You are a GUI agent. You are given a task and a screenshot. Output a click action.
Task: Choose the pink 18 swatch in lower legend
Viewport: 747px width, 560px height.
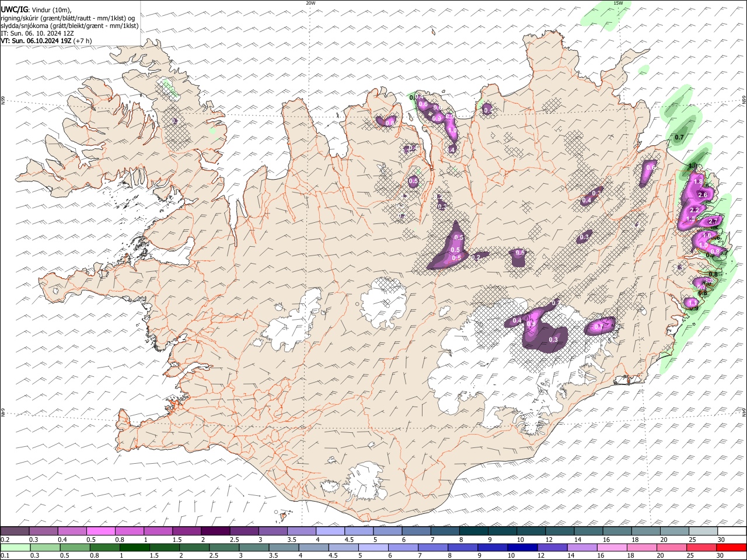pos(642,547)
